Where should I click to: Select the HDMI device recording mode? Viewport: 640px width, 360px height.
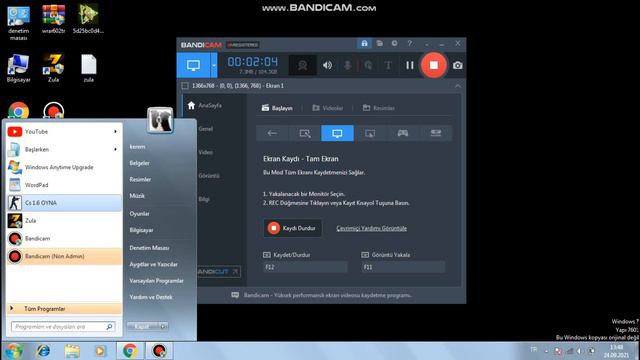pyautogui.click(x=436, y=133)
